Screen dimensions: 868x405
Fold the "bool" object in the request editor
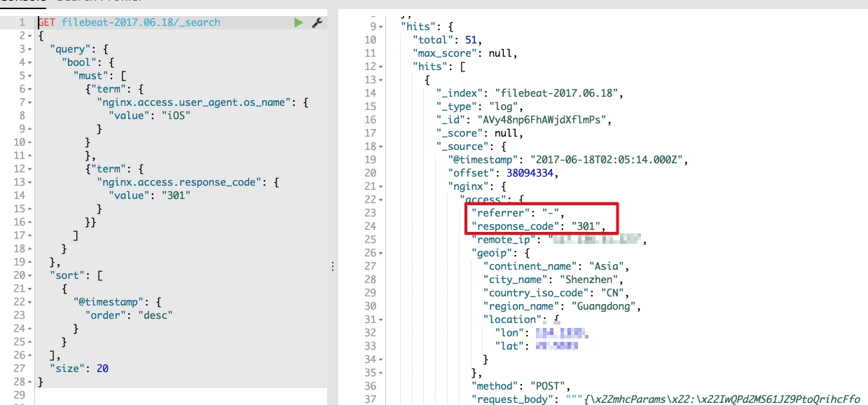tap(30, 62)
